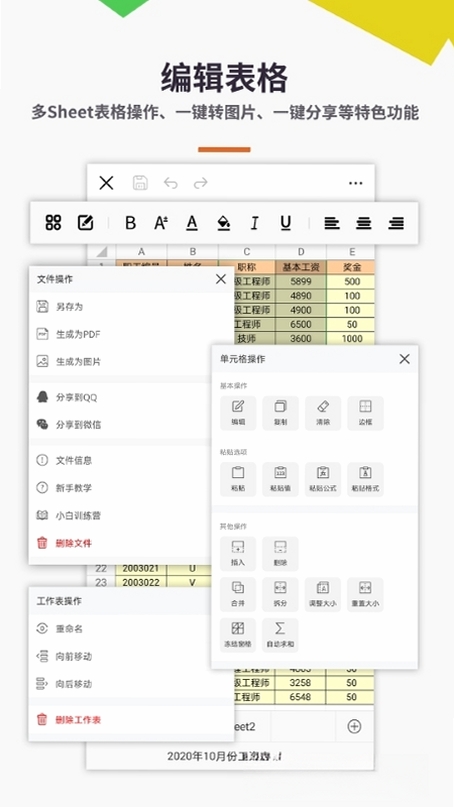The width and height of the screenshot is (454, 807).
Task: Click the center align icon
Action: (x=364, y=223)
